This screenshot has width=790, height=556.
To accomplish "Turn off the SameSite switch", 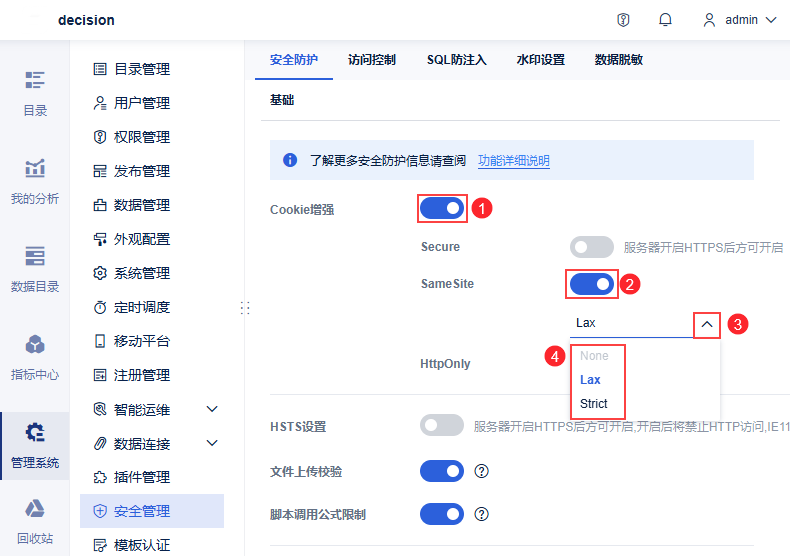I will [591, 284].
